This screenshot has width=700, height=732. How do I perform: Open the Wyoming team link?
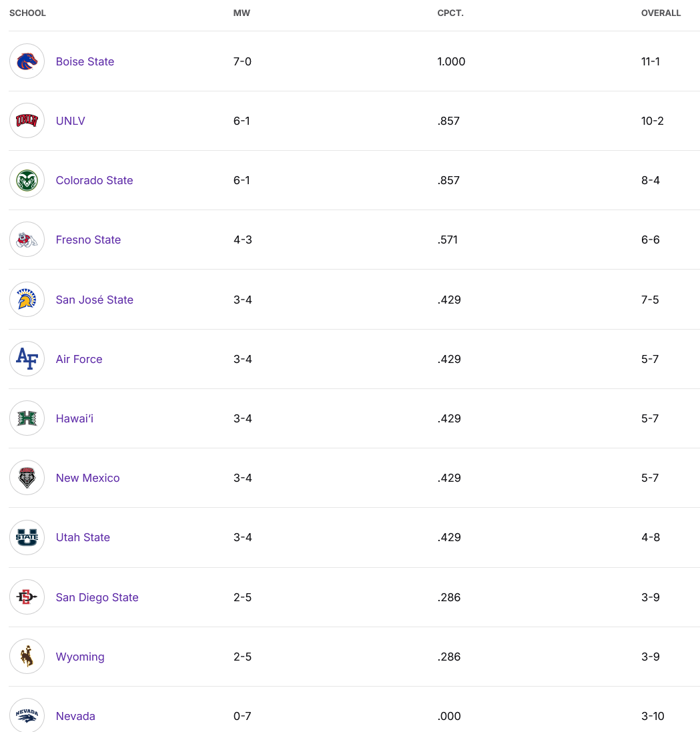(x=80, y=657)
